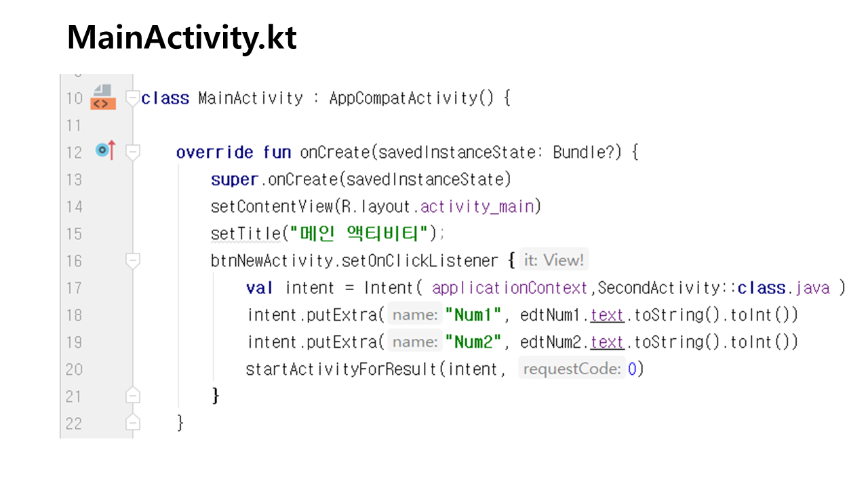
Task: Click the "requestCode:" inlay hint
Action: 571,369
